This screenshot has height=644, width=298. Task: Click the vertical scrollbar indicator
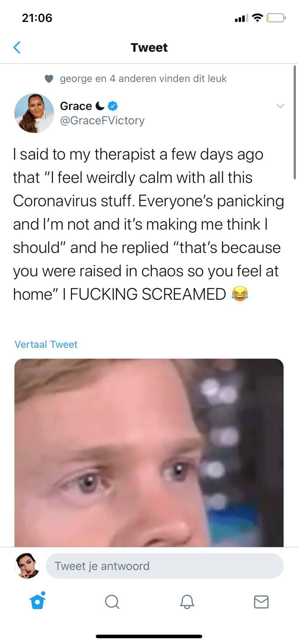pos(295,122)
